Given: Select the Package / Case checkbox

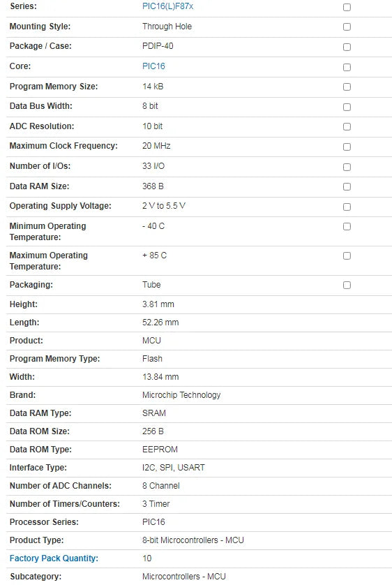Looking at the screenshot, I should [347, 47].
